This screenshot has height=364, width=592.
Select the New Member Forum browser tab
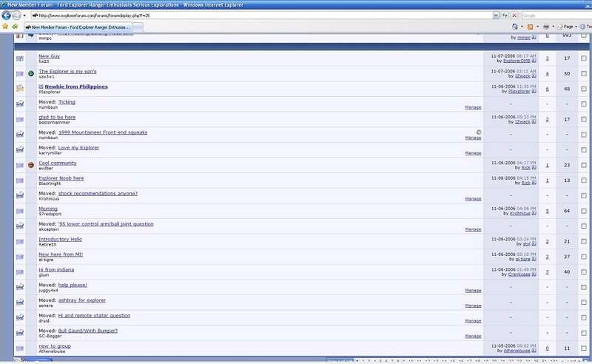(78, 27)
